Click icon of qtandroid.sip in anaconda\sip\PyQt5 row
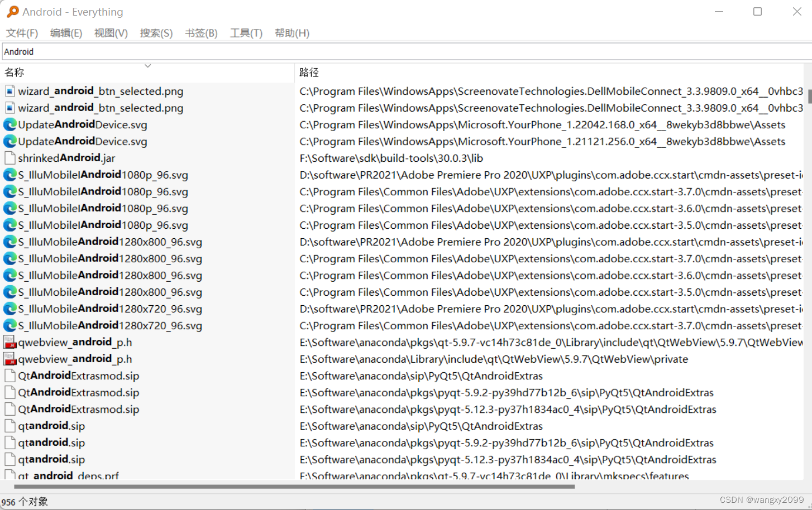Viewport: 812px width, 510px height. tap(10, 426)
